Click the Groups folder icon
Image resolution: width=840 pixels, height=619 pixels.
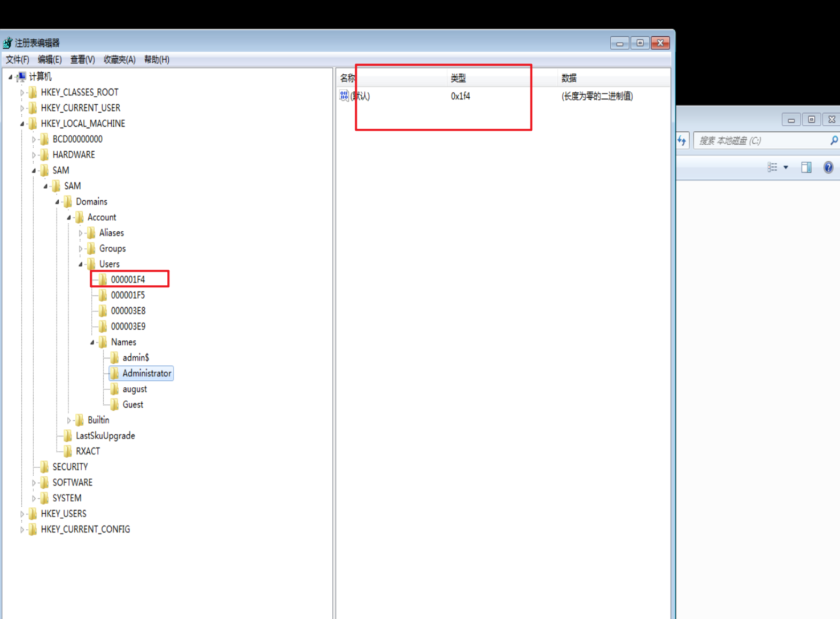92,248
